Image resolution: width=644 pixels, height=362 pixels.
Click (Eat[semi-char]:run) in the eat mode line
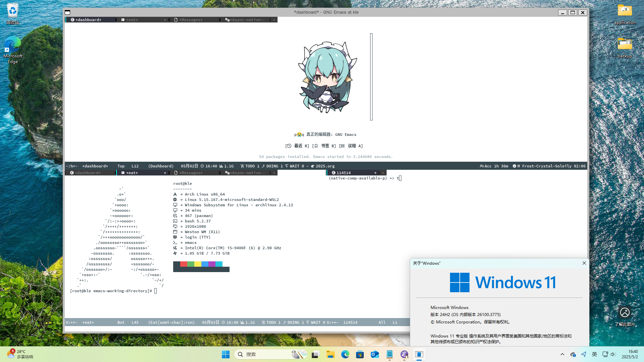(171, 322)
